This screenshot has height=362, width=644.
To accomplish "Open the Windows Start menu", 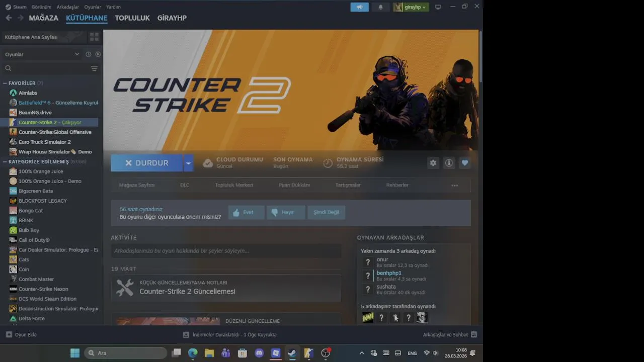I will coord(75,353).
